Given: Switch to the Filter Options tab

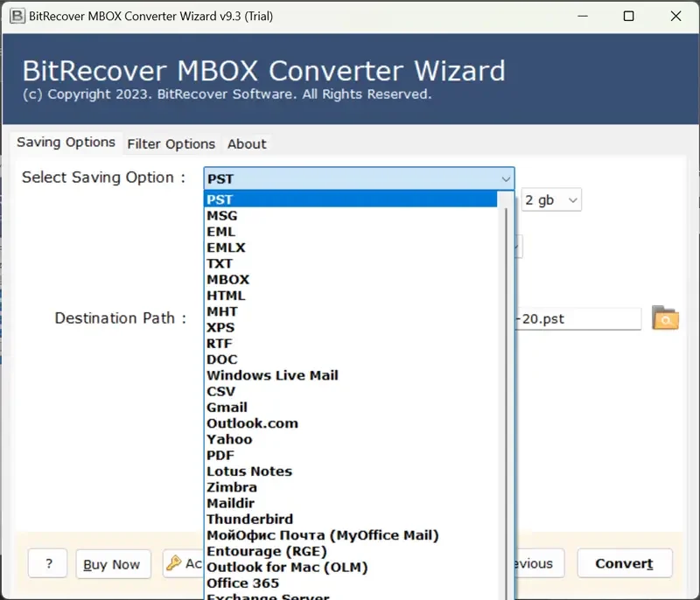Looking at the screenshot, I should [x=171, y=143].
